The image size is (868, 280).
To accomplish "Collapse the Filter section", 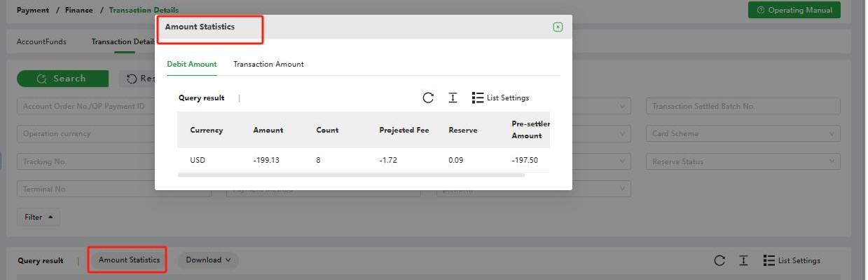I will coord(39,218).
